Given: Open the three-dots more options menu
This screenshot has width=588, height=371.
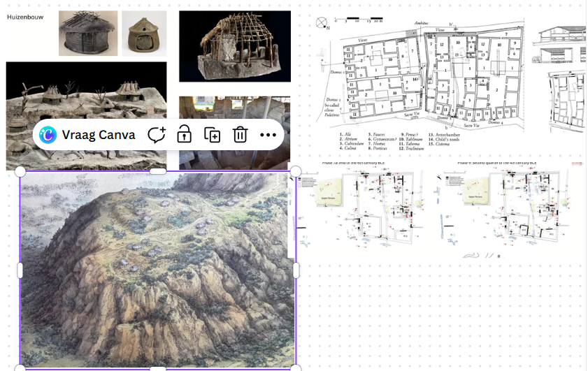Looking at the screenshot, I should tap(268, 135).
